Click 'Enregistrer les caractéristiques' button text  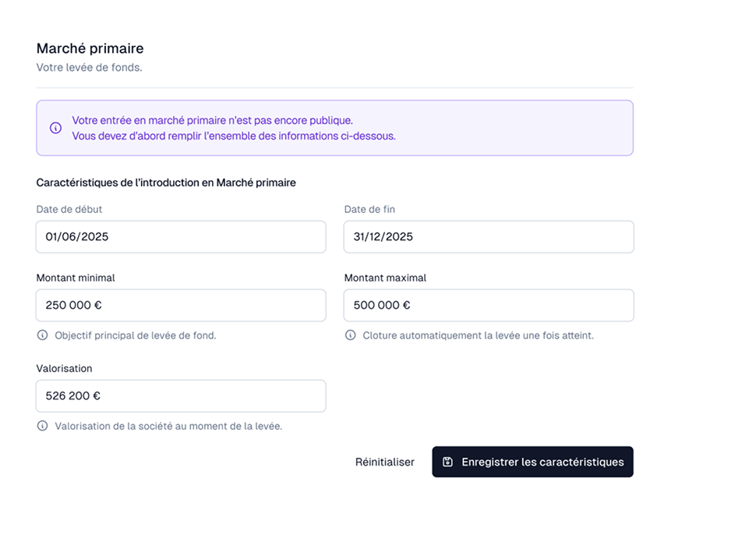point(542,462)
